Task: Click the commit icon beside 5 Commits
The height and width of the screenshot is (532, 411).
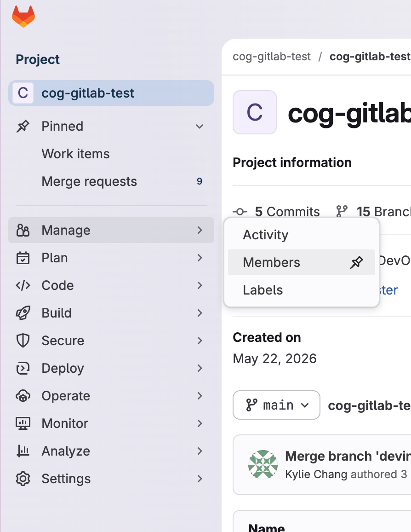Action: 240,212
